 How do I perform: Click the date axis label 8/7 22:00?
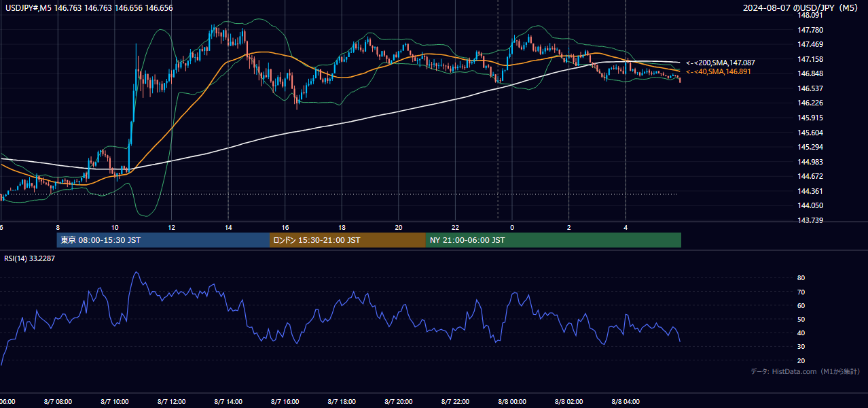(456, 402)
